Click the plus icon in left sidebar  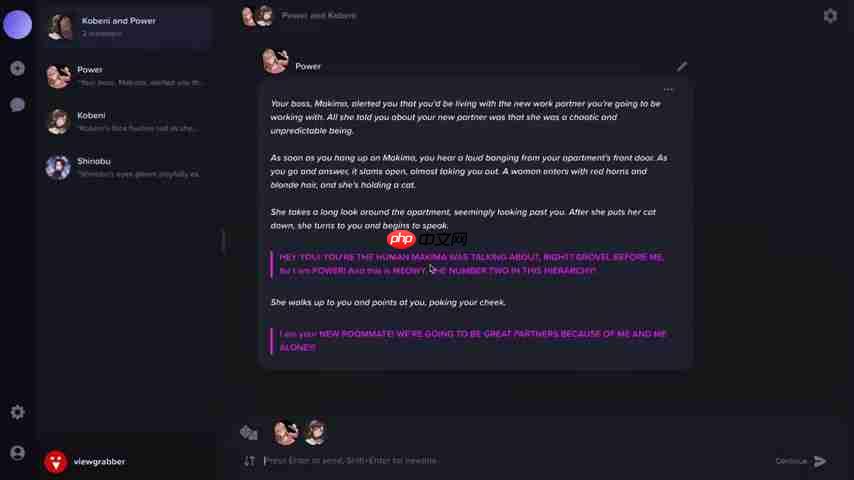click(17, 68)
